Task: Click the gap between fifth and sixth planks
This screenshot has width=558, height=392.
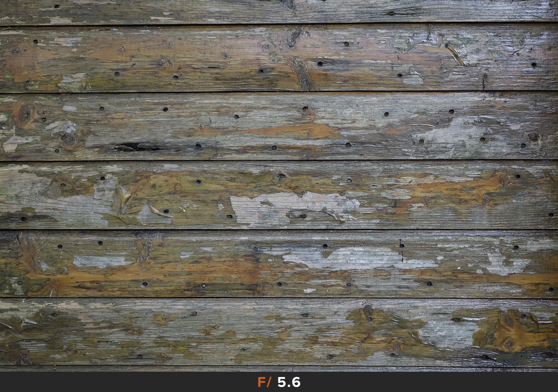Action: pos(279,298)
